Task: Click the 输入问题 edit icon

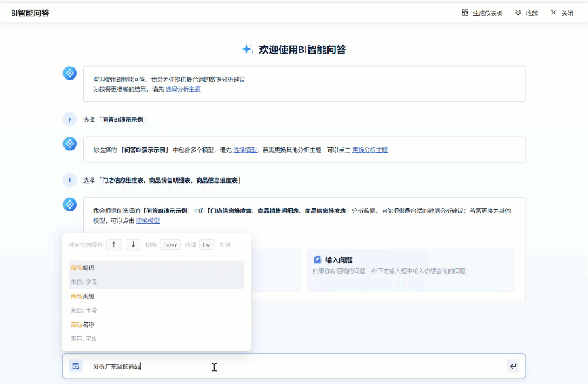Action: click(x=317, y=260)
